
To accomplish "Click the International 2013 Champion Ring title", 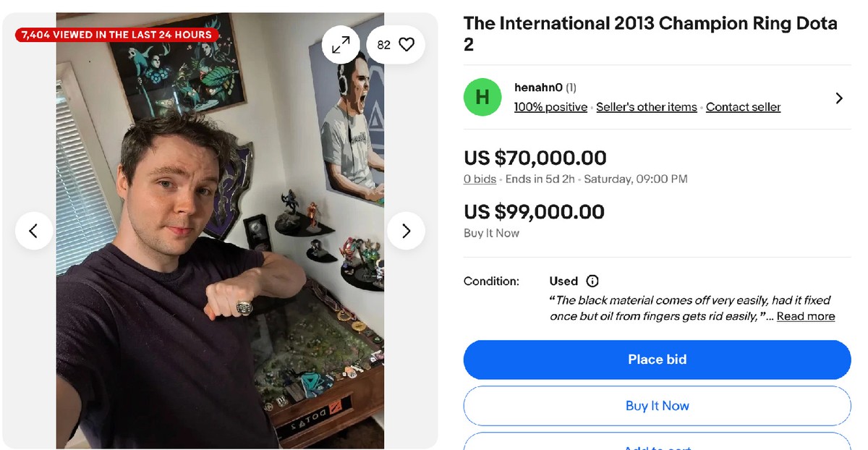I will [650, 33].
